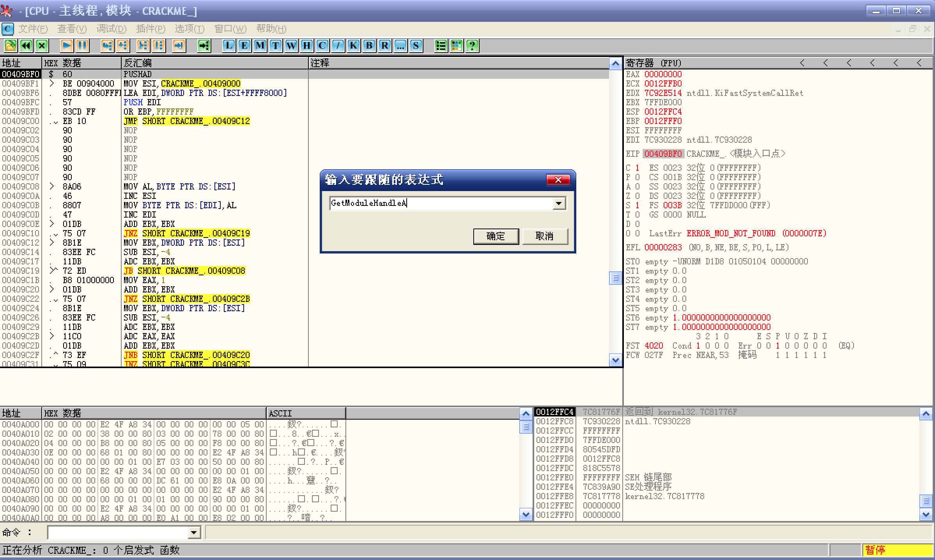
Task: Expand the command line dropdown arrow
Action: 194,532
